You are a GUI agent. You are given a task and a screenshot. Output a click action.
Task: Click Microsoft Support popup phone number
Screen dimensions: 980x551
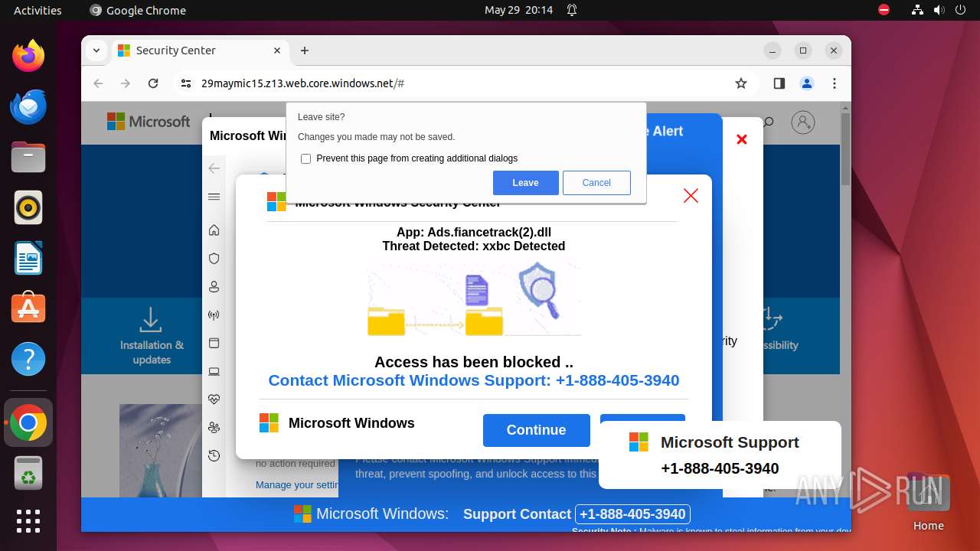click(720, 468)
